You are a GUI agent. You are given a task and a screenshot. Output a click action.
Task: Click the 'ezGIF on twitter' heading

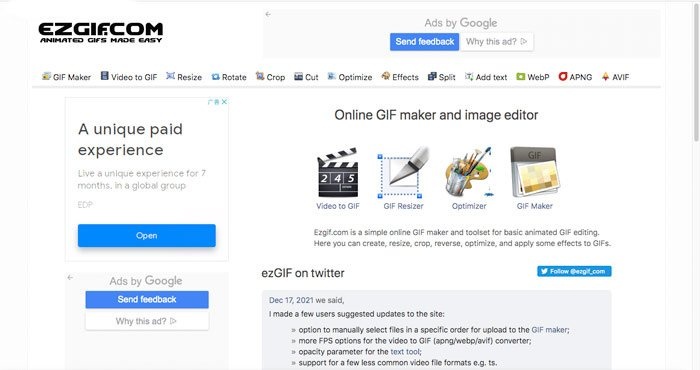coord(303,273)
